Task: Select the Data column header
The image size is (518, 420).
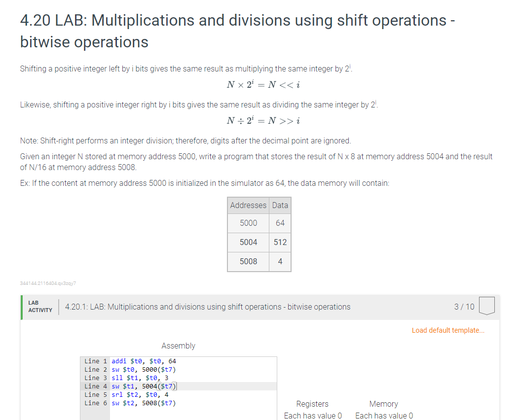Action: click(x=280, y=205)
